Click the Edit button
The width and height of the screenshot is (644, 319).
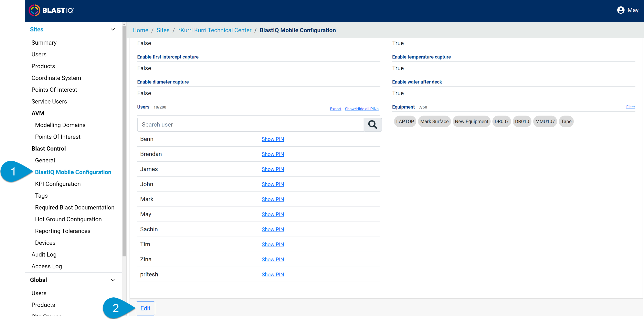145,309
